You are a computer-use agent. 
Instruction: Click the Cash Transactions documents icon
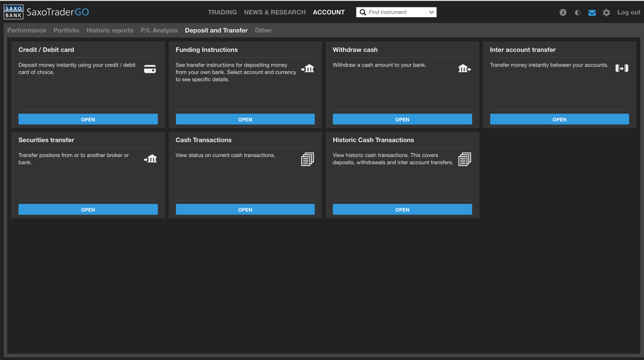tap(307, 159)
